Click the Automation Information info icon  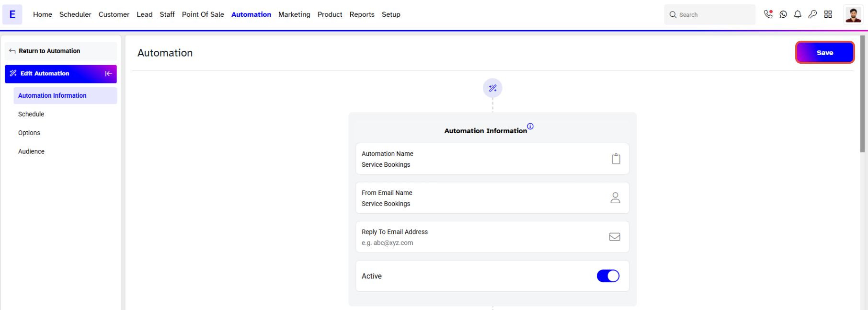530,126
